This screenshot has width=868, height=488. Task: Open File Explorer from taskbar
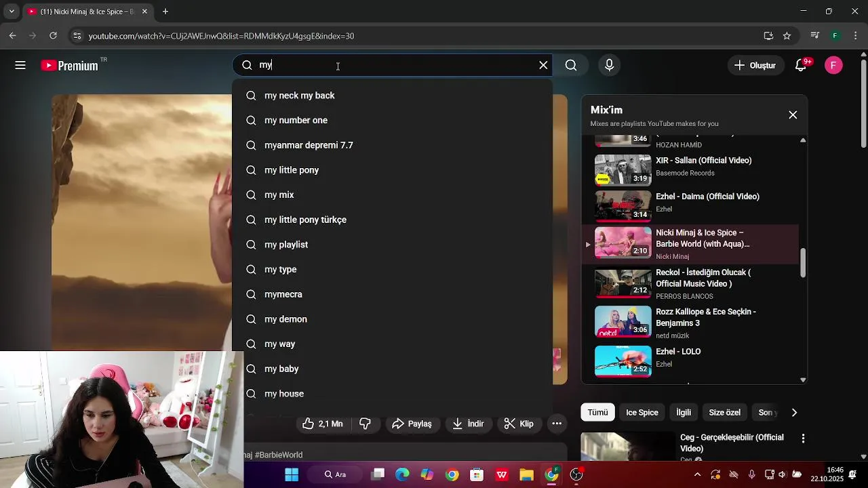(526, 474)
